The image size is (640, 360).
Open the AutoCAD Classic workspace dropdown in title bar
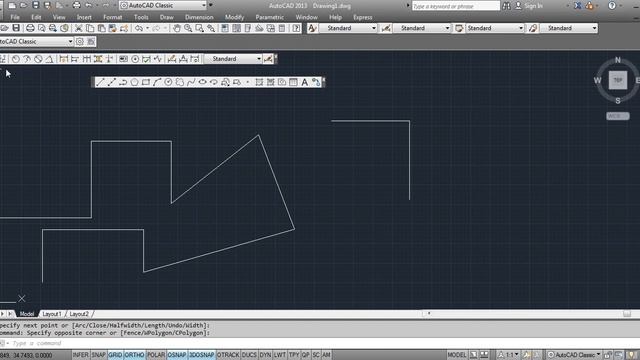(163, 5)
